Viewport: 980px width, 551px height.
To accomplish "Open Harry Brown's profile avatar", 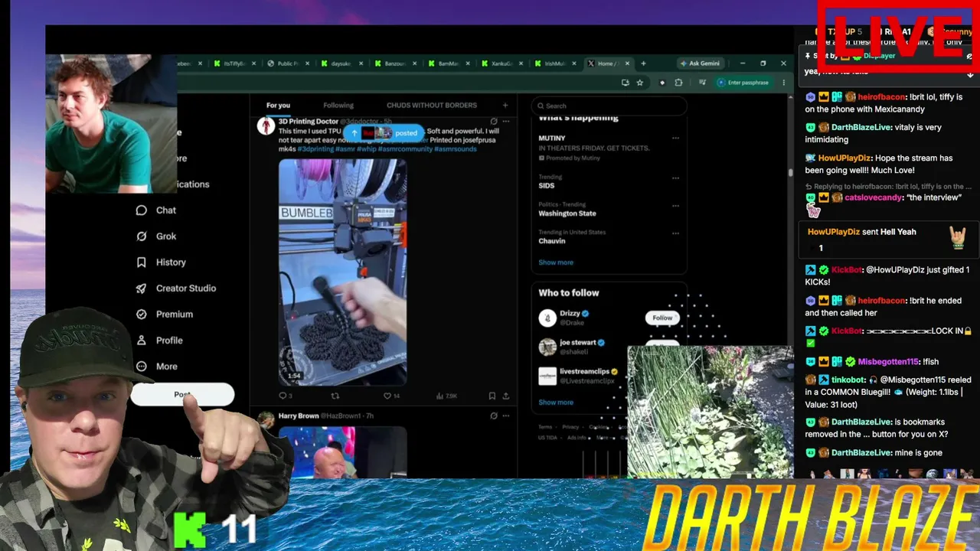I will [266, 420].
